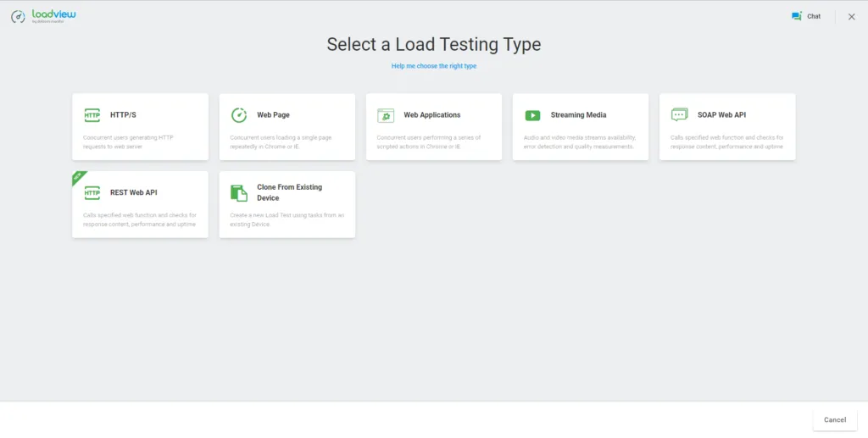Click the Web Applications gear window icon
Image resolution: width=868 pixels, height=438 pixels.
pyautogui.click(x=386, y=115)
